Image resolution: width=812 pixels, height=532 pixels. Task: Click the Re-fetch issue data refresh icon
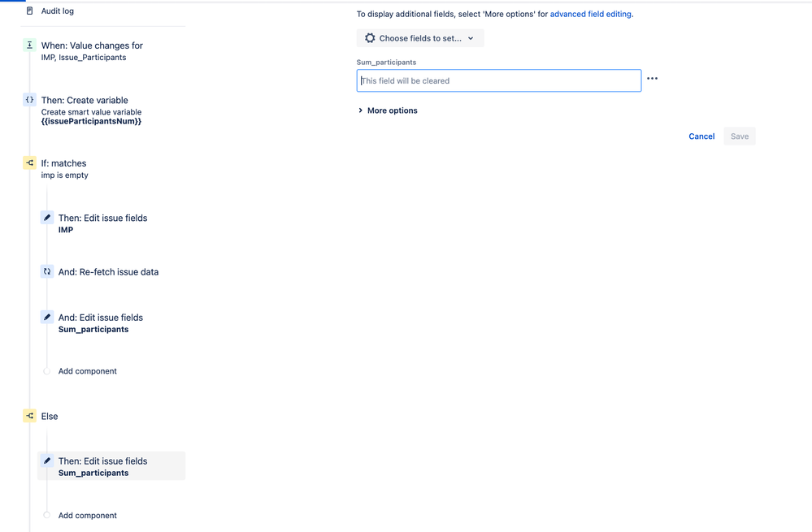[x=47, y=272]
